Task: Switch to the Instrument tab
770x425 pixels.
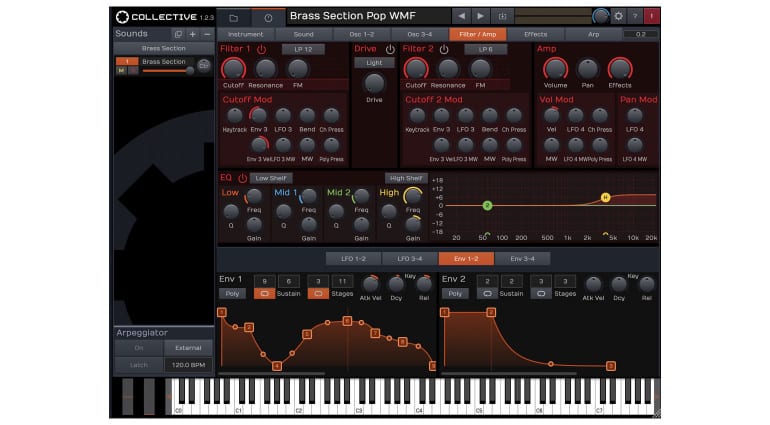Action: tap(246, 34)
